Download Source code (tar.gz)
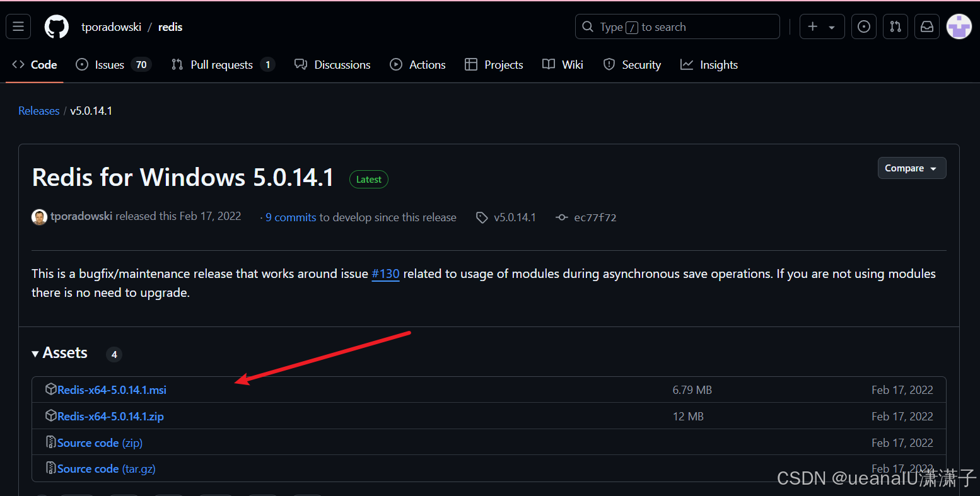The height and width of the screenshot is (496, 980). click(106, 468)
